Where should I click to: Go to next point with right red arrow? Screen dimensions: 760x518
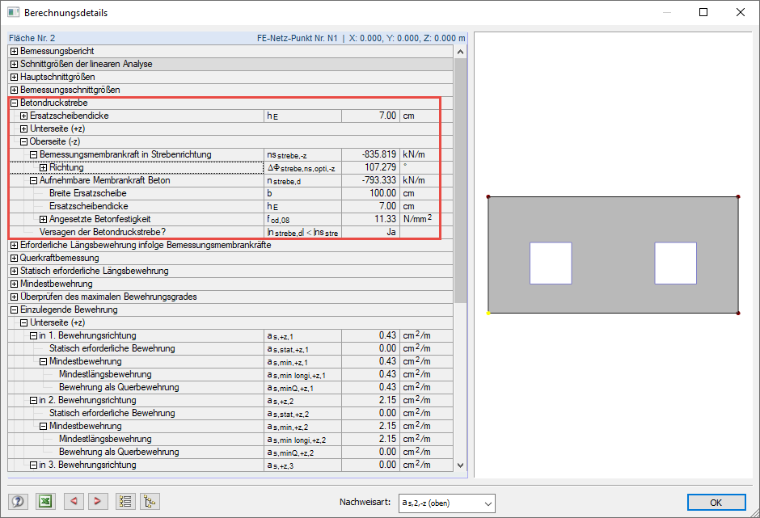[97, 502]
